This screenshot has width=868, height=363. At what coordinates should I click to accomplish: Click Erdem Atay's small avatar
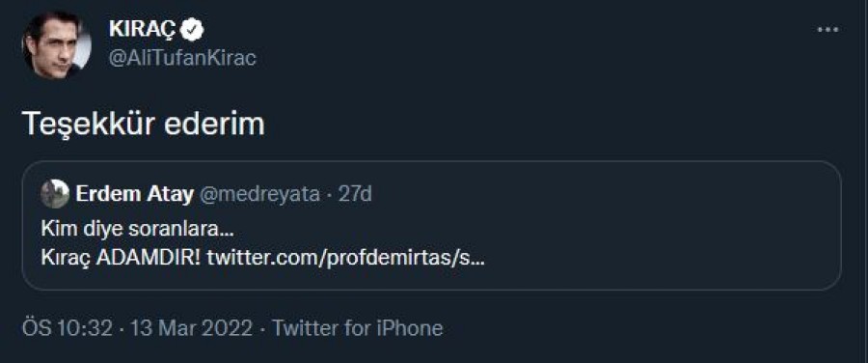pyautogui.click(x=55, y=194)
